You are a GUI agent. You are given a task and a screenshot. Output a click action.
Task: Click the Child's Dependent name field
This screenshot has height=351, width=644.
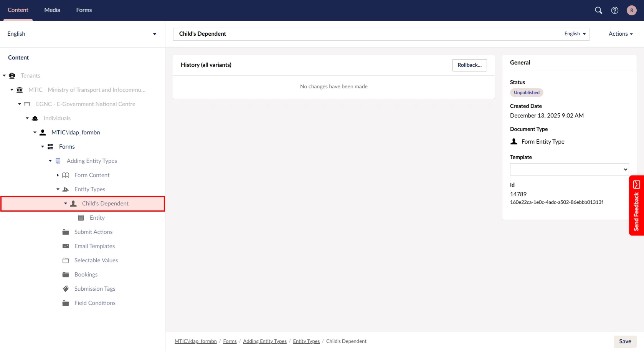[365, 34]
